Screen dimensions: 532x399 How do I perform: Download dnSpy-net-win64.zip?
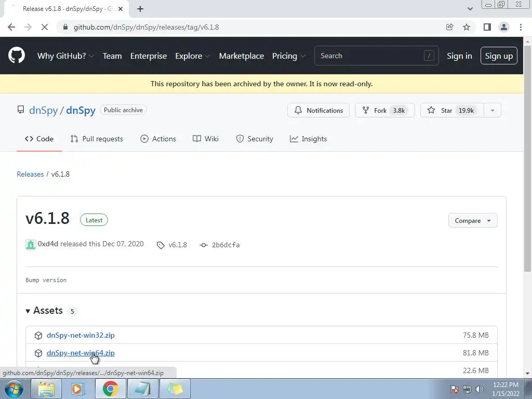(81, 353)
